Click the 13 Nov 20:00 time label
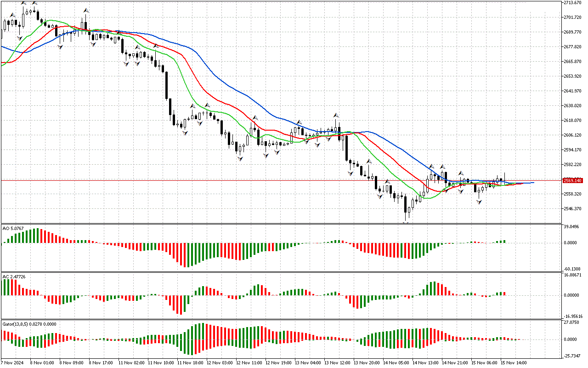The image size is (588, 368). click(366, 362)
